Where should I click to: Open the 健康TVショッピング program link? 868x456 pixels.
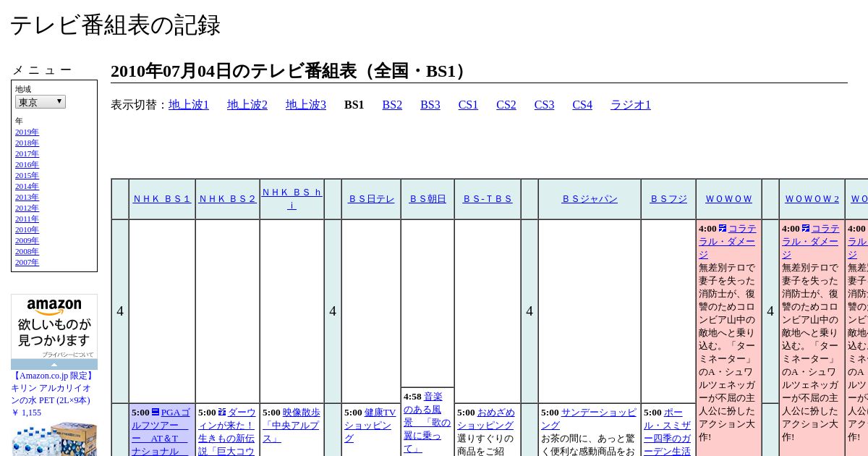coord(370,426)
